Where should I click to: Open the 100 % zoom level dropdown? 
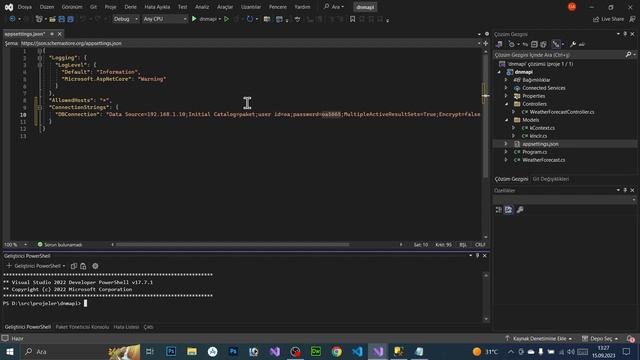[x=25, y=244]
